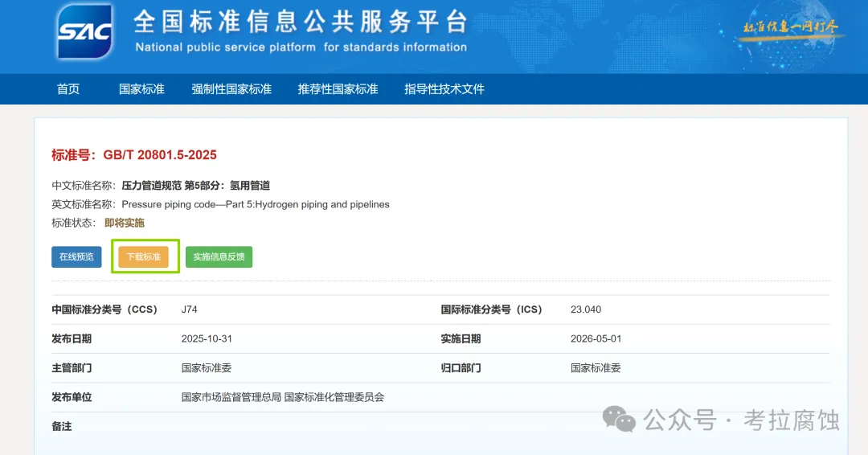Click the SAC logo icon

tap(84, 33)
